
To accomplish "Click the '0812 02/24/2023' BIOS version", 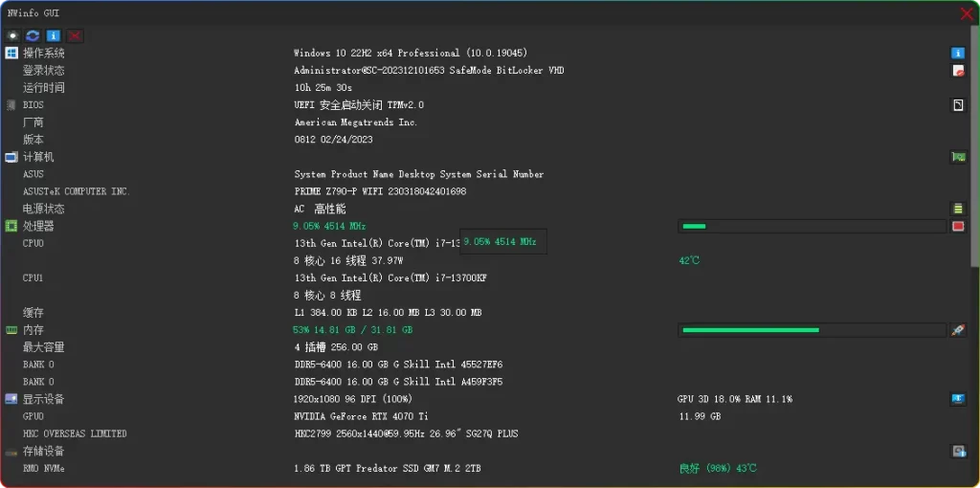I will coord(333,140).
